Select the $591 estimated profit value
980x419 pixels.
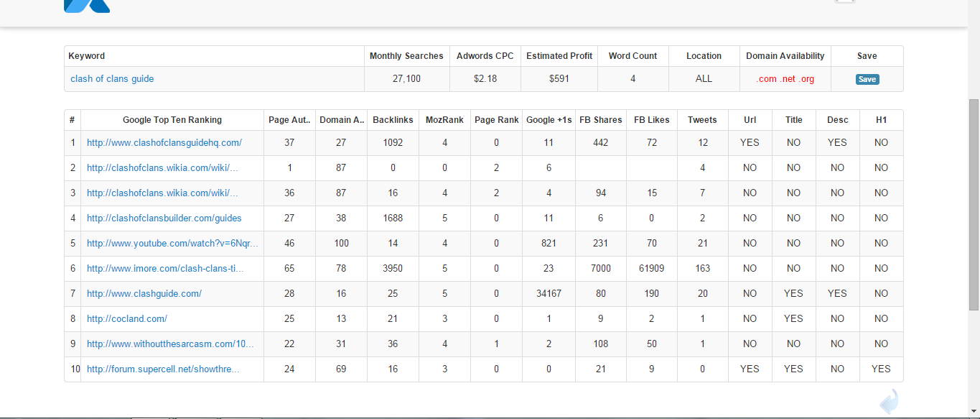pos(559,79)
